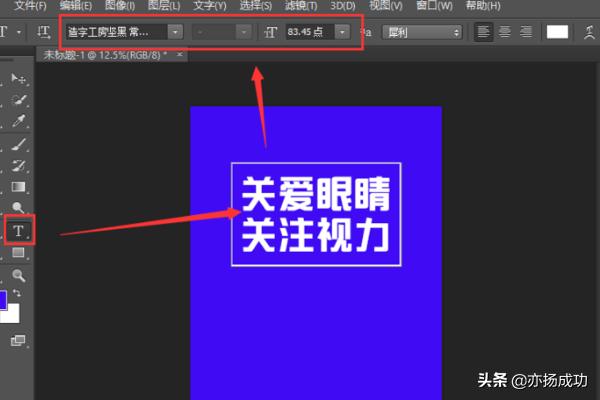
Task: Select the Rectangle shape tool
Action: coord(18,252)
